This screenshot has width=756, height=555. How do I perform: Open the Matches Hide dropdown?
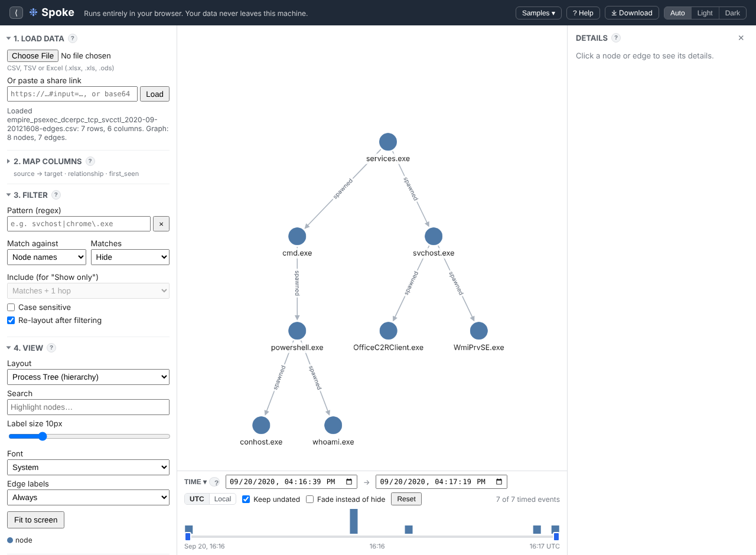click(x=130, y=257)
